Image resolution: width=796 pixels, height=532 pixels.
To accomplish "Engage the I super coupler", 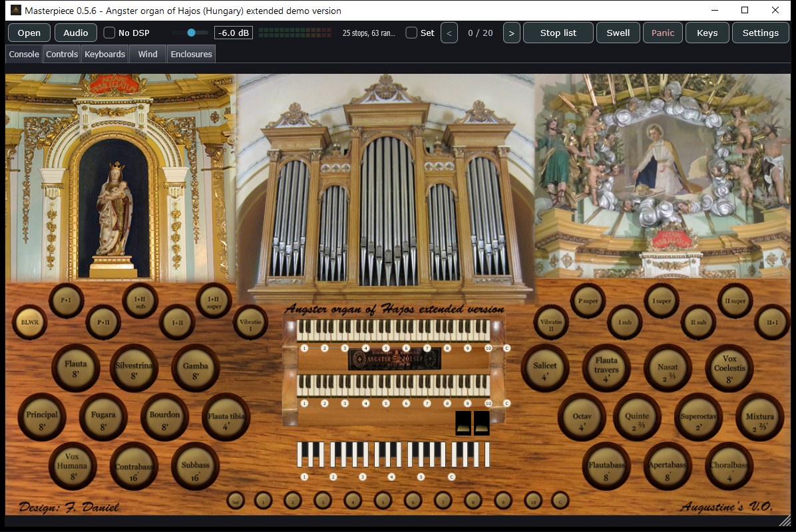I will point(662,300).
